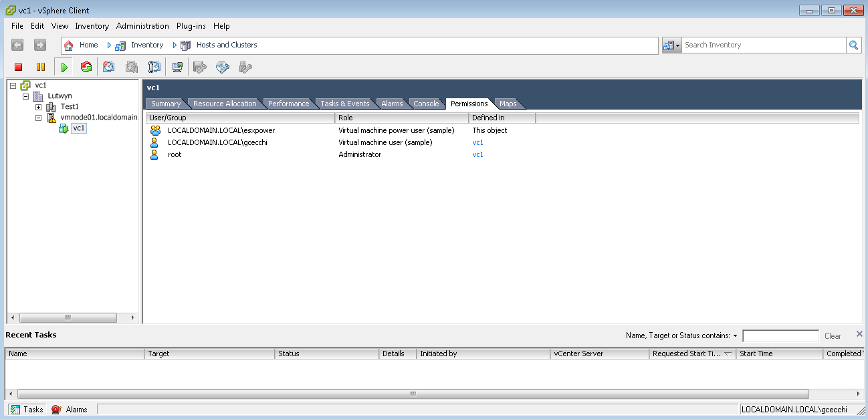Open the Home breadcrumb arrow dropdown
The image size is (868, 419).
[109, 45]
